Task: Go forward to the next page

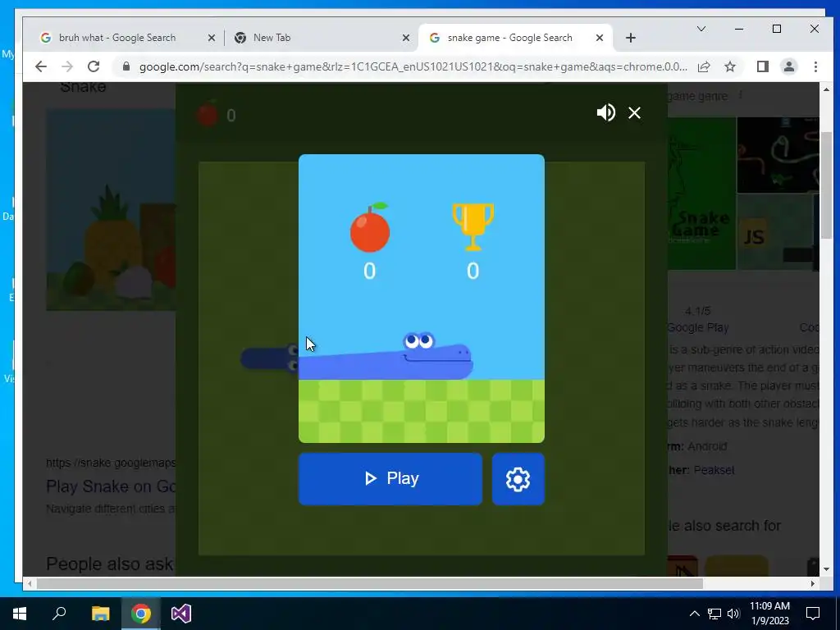Action: pos(67,66)
